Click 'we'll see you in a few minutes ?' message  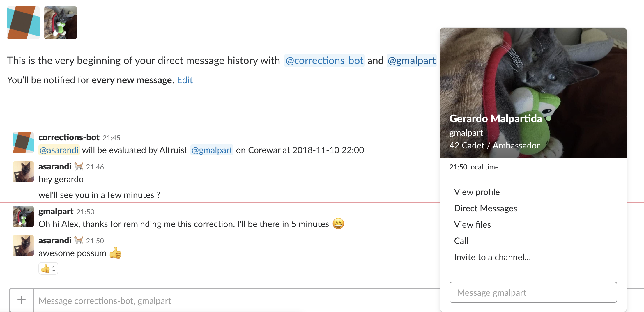[x=99, y=195]
